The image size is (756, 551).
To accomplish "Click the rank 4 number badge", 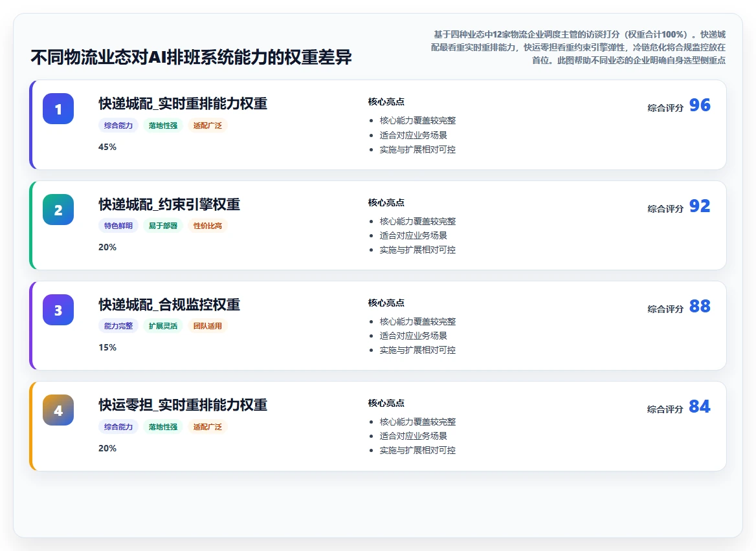I will coord(58,411).
